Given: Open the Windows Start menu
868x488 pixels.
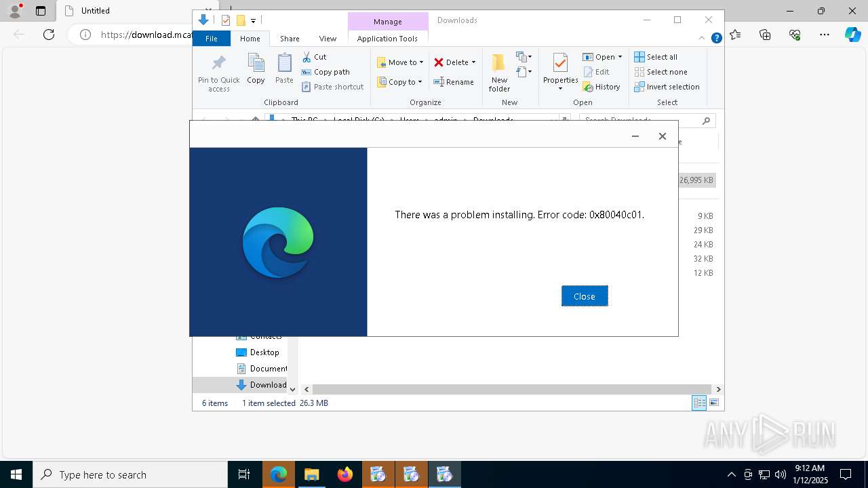Looking at the screenshot, I should coord(16,474).
